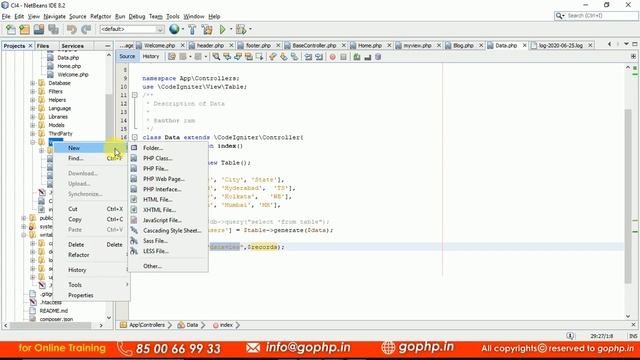The width and height of the screenshot is (640, 360).
Task: Select Welcome.php in the project tree
Action: pyautogui.click(x=73, y=74)
